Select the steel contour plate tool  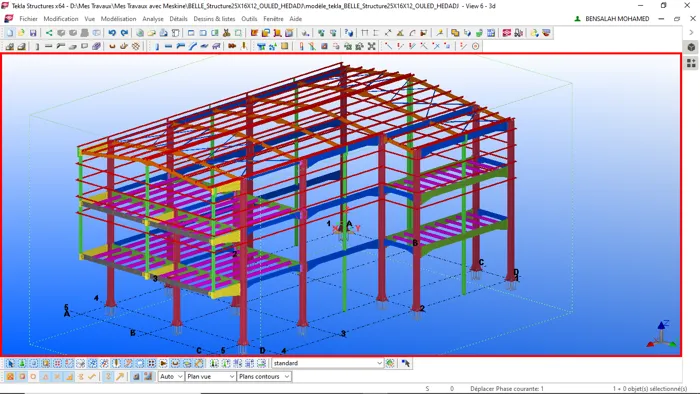pos(204,46)
